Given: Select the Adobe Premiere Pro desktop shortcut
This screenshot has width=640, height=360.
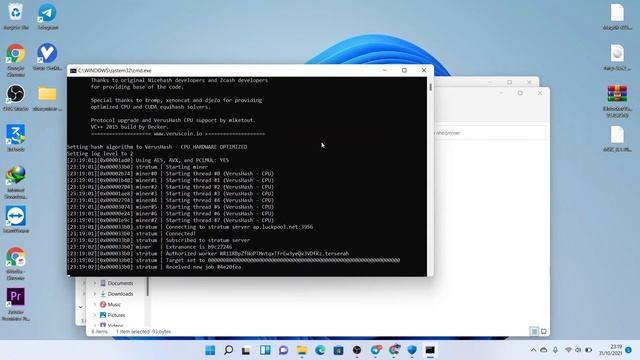Looking at the screenshot, I should tap(16, 298).
